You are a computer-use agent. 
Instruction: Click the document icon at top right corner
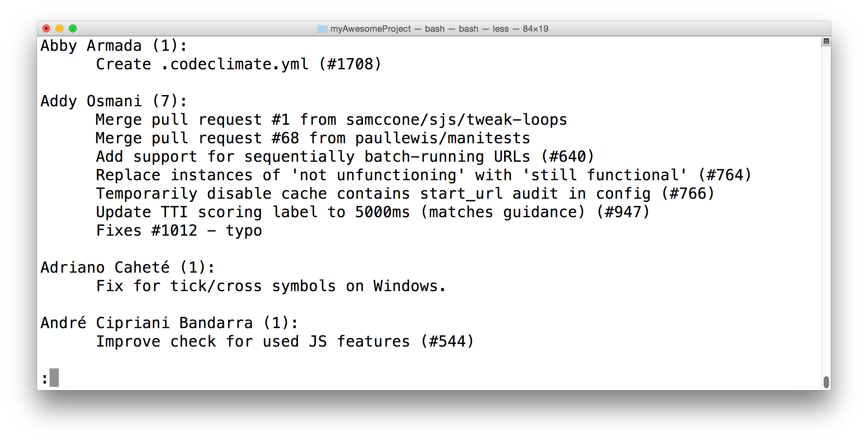click(x=826, y=41)
